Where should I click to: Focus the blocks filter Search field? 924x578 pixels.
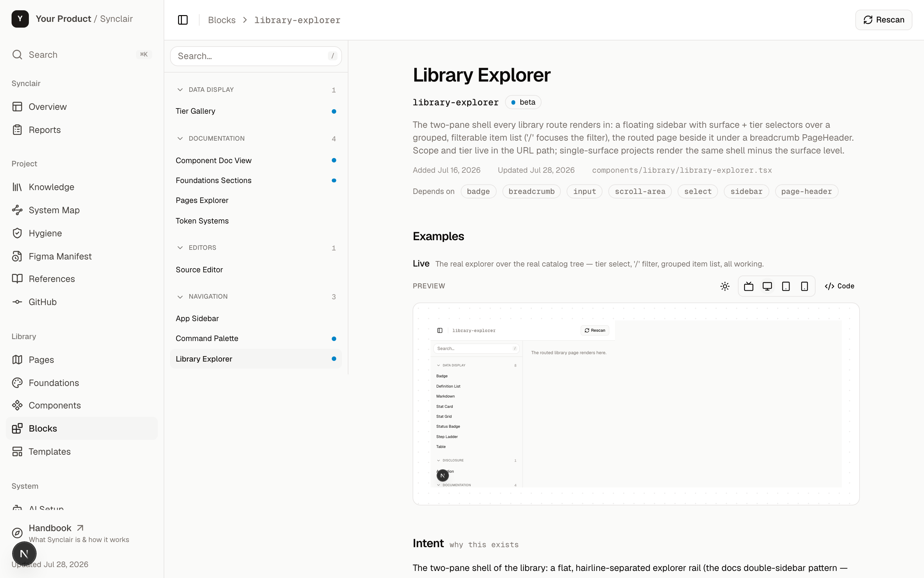[x=256, y=56]
